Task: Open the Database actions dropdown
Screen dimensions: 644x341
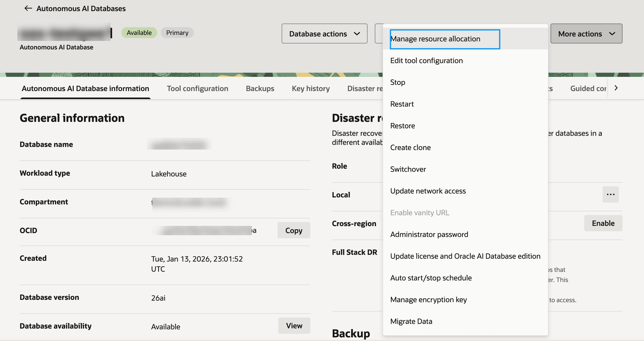Action: click(324, 34)
